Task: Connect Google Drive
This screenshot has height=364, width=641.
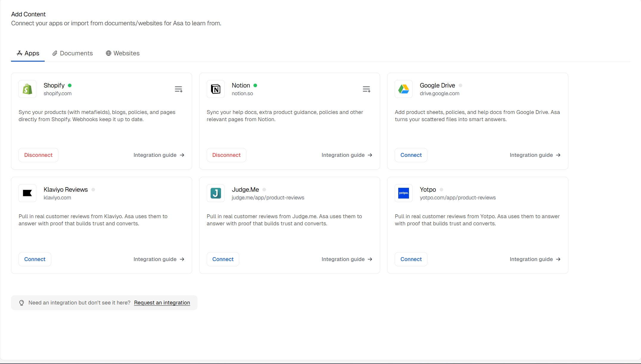Action: [411, 155]
